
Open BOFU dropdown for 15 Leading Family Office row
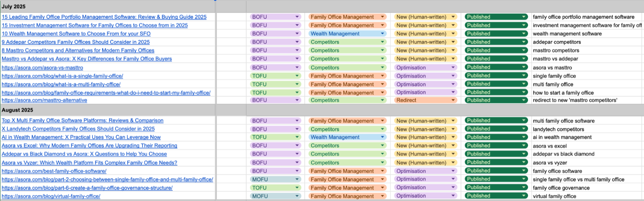coord(275,17)
